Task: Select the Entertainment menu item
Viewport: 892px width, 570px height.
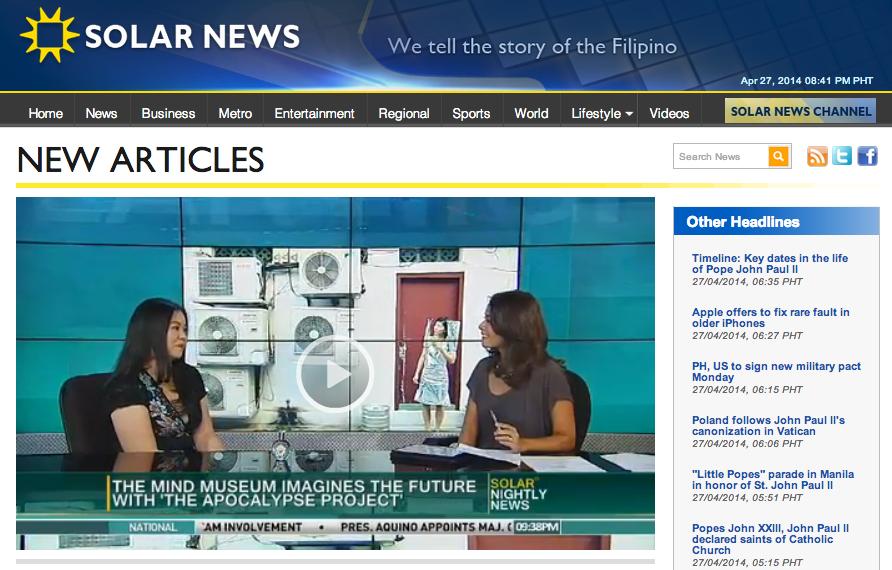Action: (x=314, y=113)
